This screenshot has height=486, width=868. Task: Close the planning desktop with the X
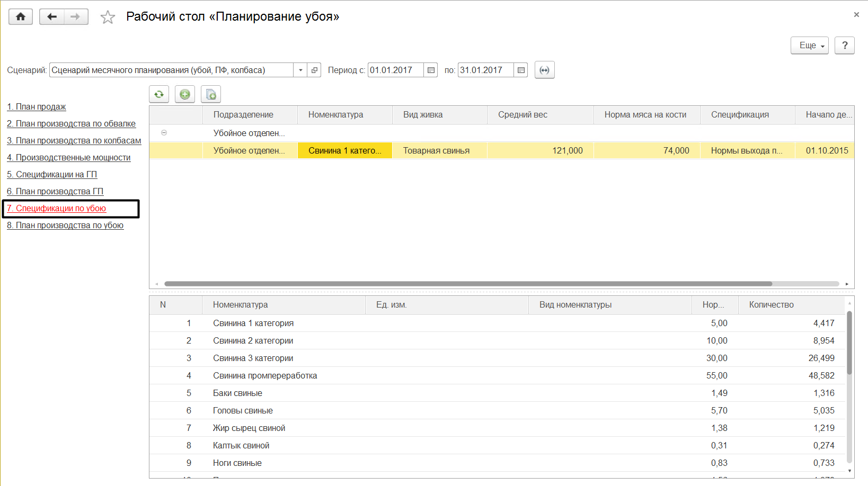click(856, 15)
